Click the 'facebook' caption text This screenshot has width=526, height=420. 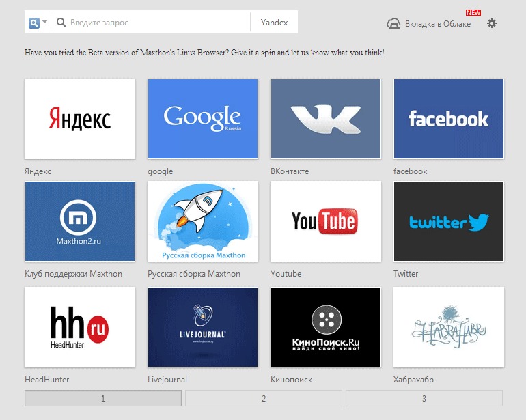(x=410, y=171)
